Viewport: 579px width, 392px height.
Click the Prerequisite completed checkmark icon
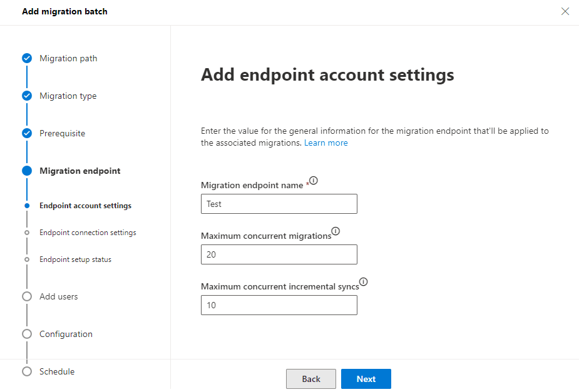27,133
